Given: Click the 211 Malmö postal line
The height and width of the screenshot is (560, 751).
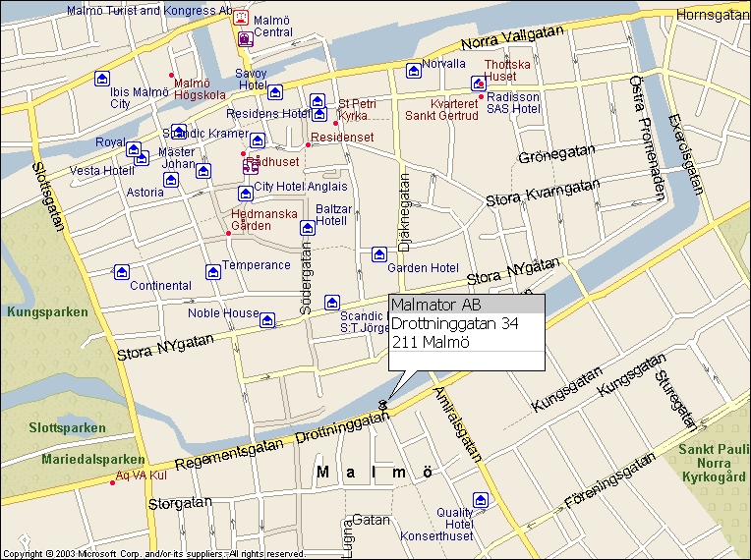Looking at the screenshot, I should [431, 342].
